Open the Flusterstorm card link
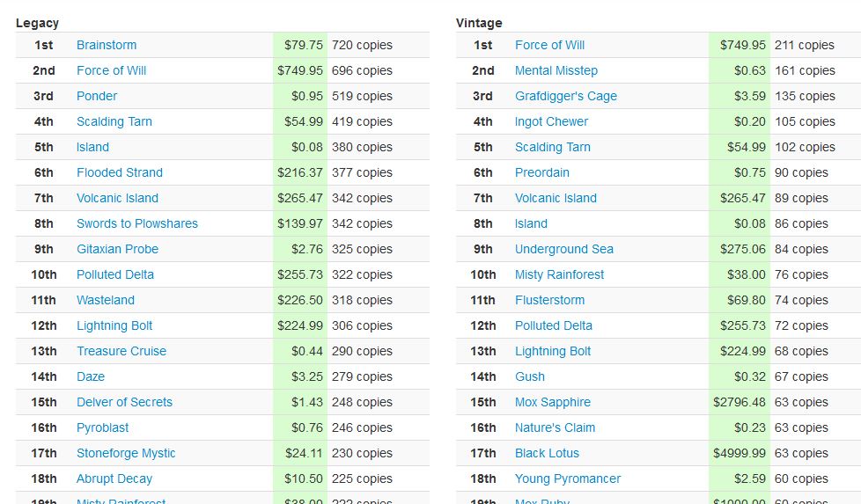 click(x=550, y=300)
